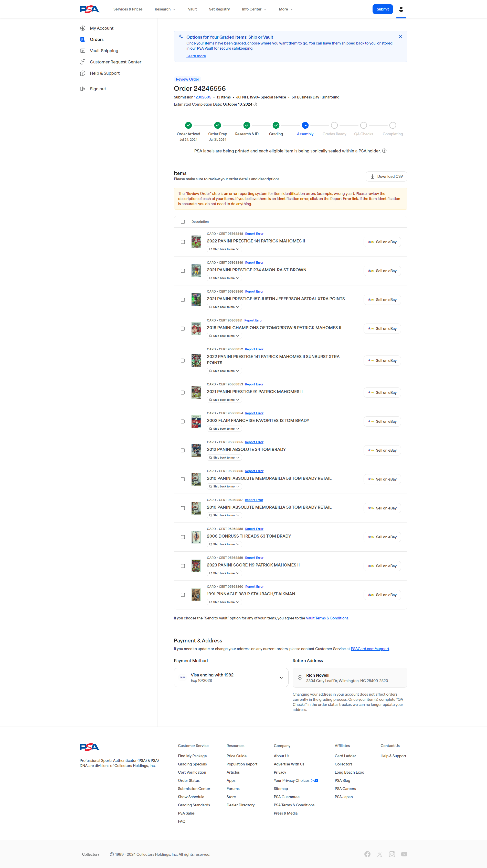Screen dimensions: 487x868
Task: Go to Customer Request Center
Action: click(x=115, y=62)
